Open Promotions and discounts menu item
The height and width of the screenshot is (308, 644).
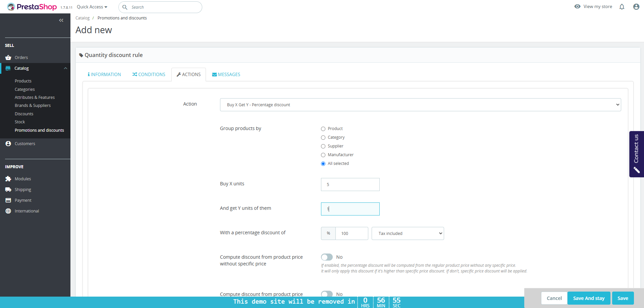[x=39, y=130]
